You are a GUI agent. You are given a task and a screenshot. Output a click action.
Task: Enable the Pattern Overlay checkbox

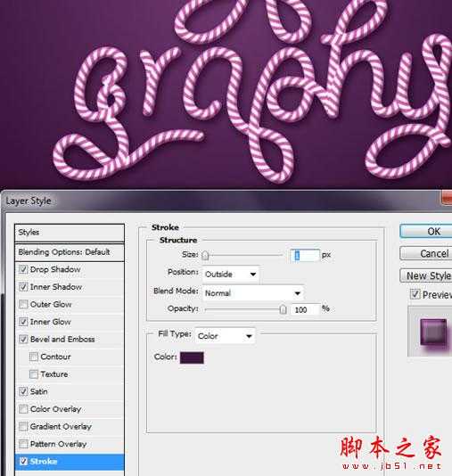(x=23, y=444)
